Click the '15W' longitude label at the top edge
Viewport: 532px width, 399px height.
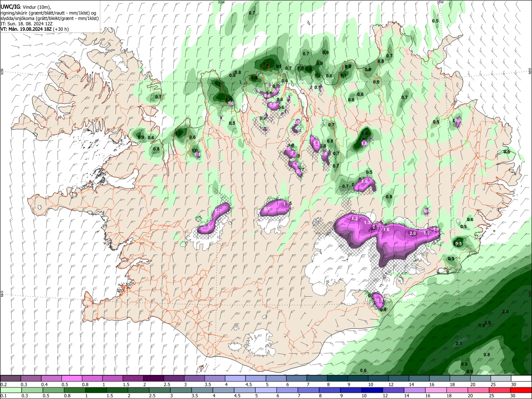click(x=441, y=2)
